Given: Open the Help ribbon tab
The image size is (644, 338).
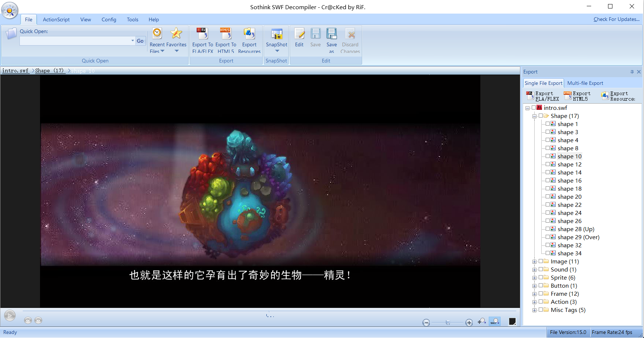Looking at the screenshot, I should coord(154,19).
